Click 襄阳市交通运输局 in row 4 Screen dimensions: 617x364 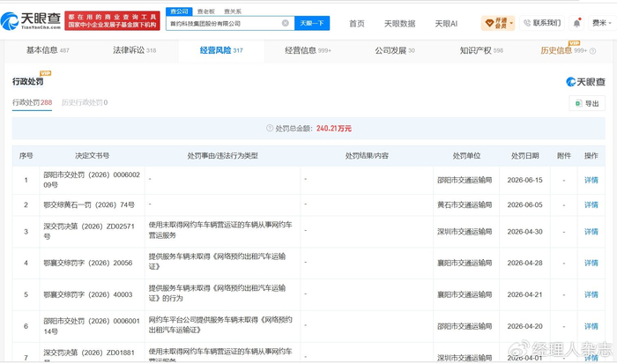465,263
